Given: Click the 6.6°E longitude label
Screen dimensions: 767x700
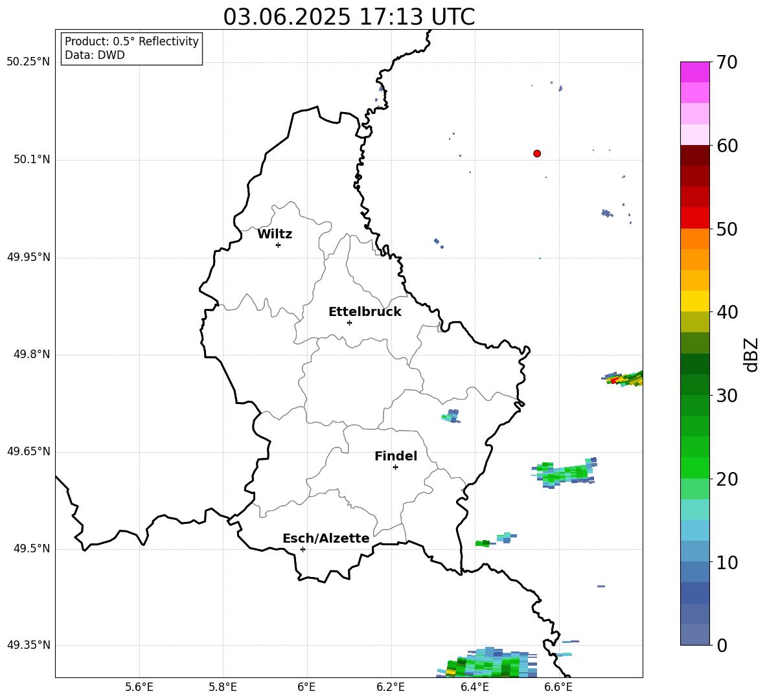Looking at the screenshot, I should (558, 687).
